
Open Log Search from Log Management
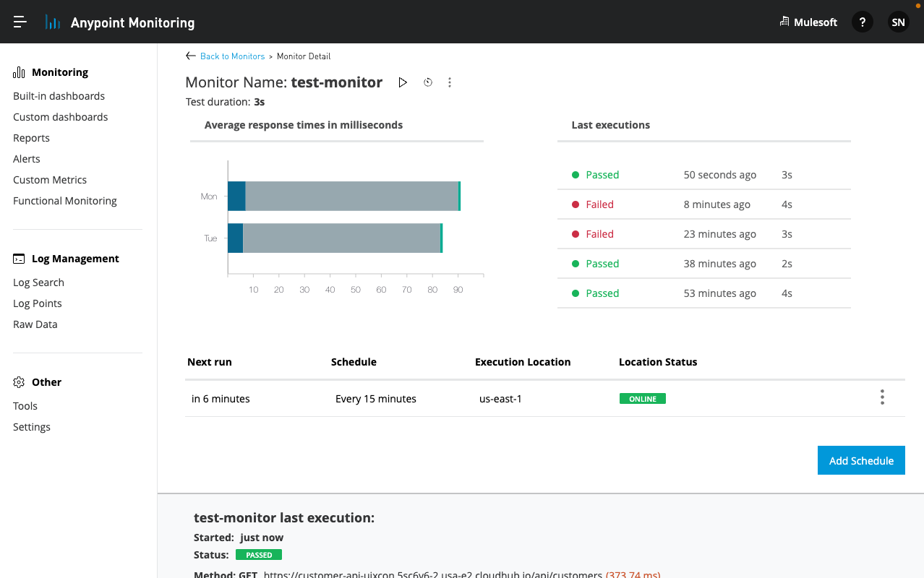(x=38, y=282)
